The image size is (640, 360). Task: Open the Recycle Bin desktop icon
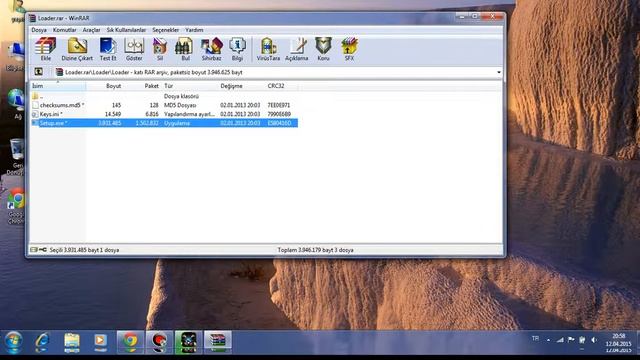17,156
